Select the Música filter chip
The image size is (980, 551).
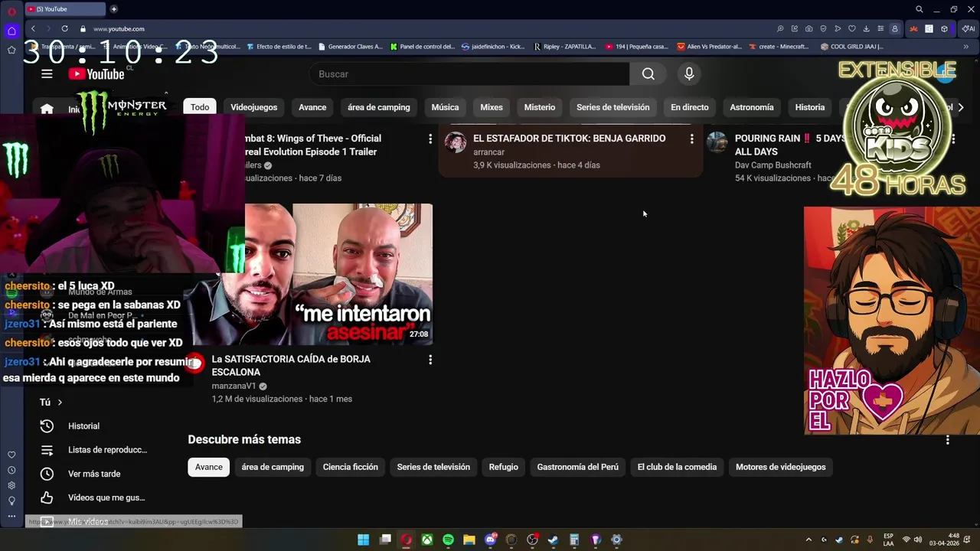[445, 107]
